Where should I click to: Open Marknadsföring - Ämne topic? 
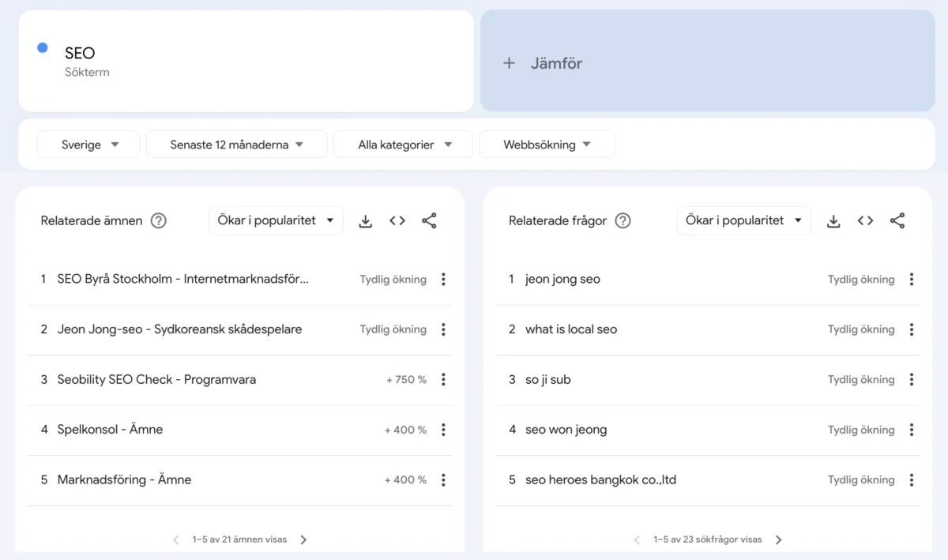click(x=124, y=480)
